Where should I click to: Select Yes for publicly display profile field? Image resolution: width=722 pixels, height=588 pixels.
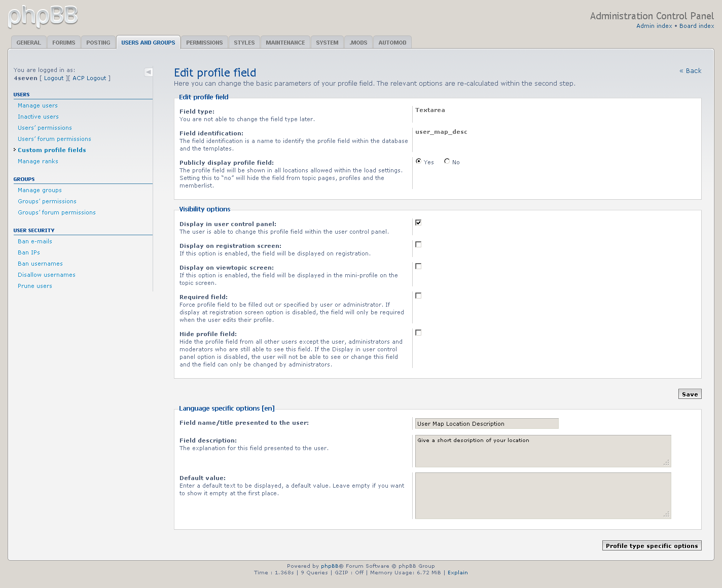point(418,161)
